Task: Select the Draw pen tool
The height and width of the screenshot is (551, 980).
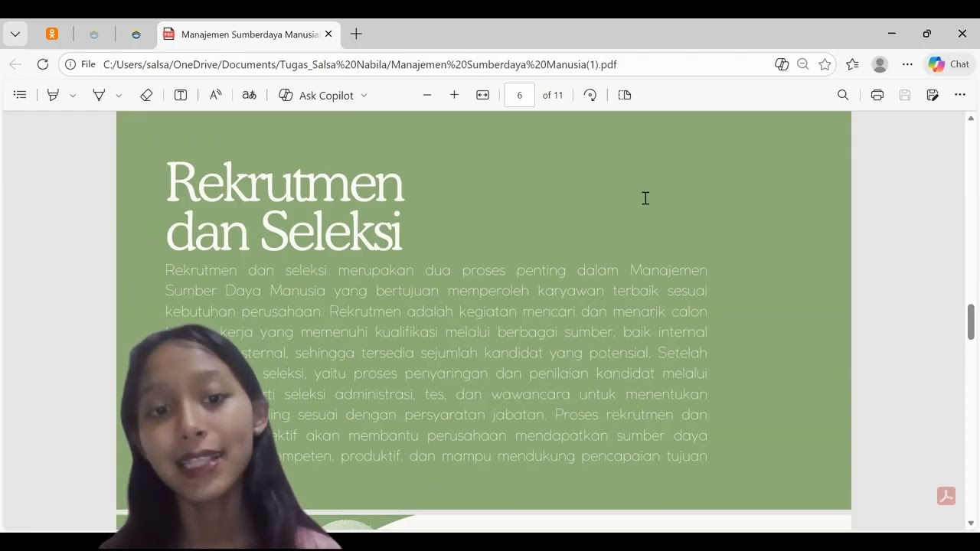Action: [x=99, y=95]
